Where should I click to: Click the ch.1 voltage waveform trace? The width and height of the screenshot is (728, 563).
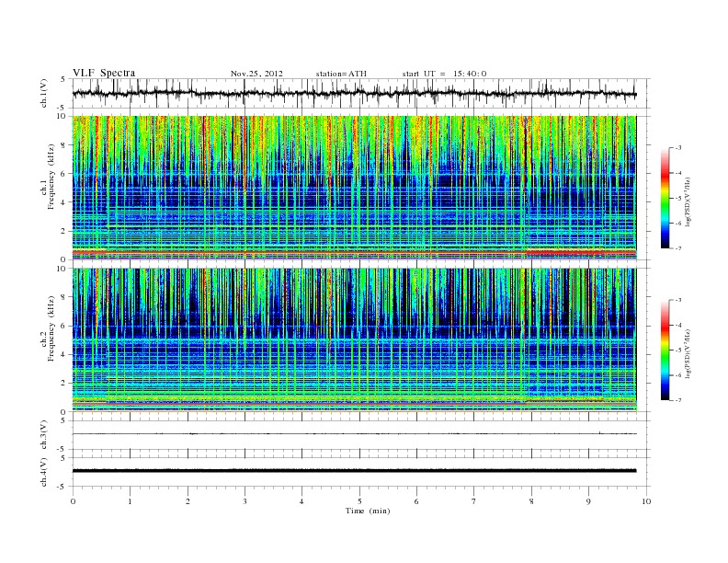[x=354, y=93]
